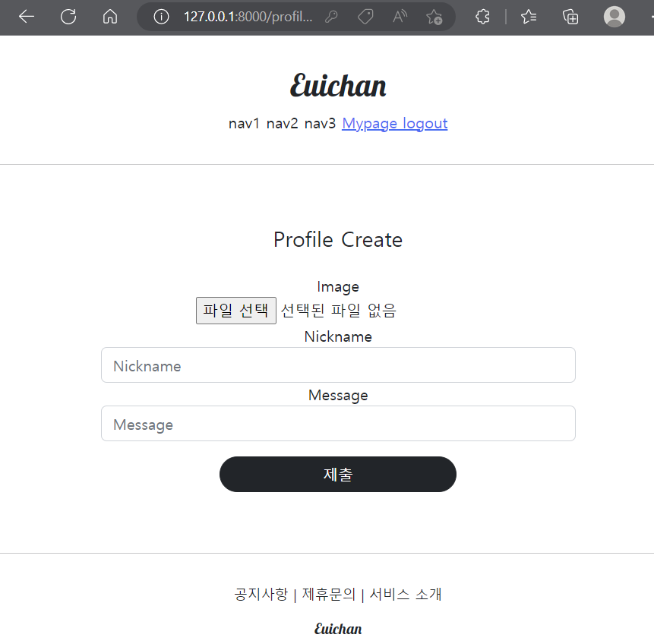Open the browser home icon
654x644 pixels.
click(x=109, y=17)
